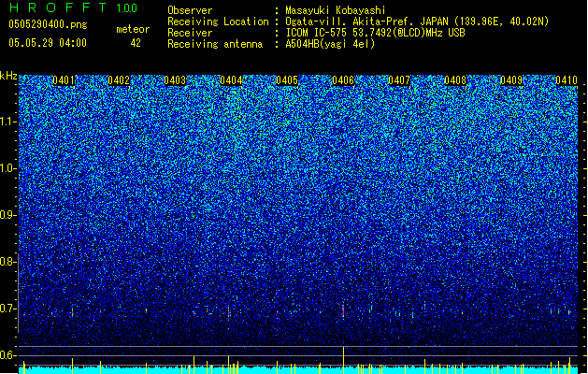Click the 0404 time marker

(x=231, y=80)
